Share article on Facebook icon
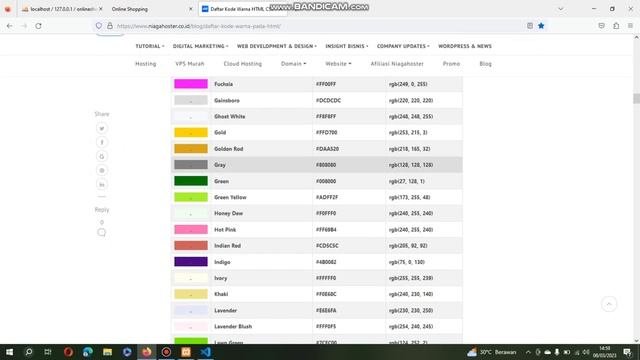The width and height of the screenshot is (640, 360). pyautogui.click(x=102, y=142)
